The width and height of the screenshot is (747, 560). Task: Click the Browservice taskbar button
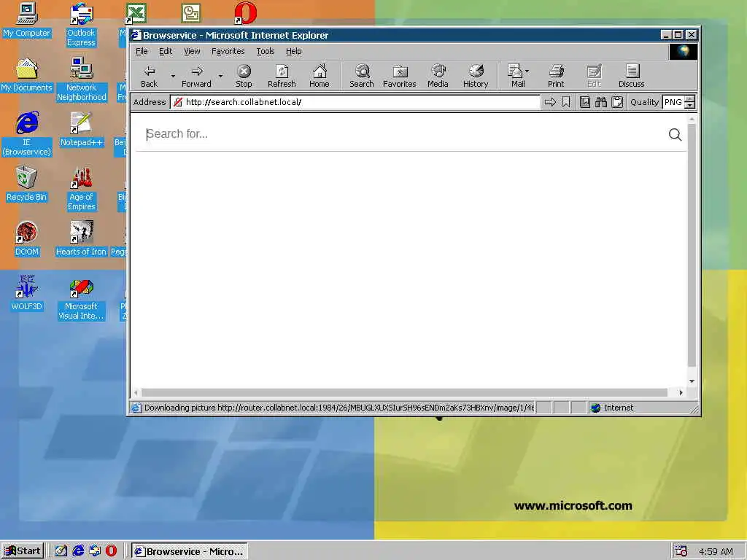(x=190, y=551)
